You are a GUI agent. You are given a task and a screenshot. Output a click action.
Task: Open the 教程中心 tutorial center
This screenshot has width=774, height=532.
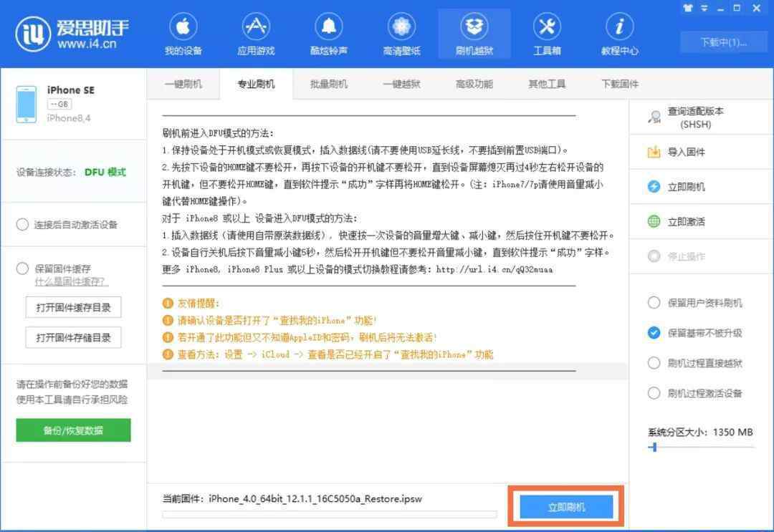point(619,34)
